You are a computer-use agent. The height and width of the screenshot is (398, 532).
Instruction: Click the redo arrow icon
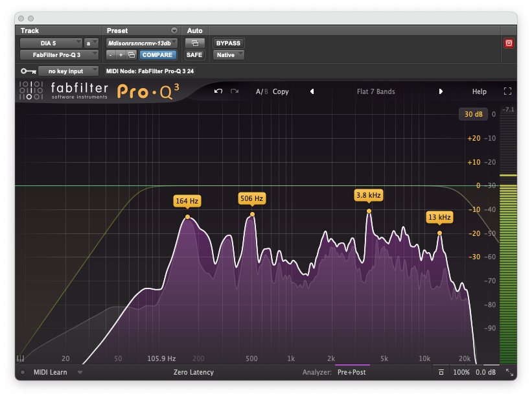tap(235, 91)
